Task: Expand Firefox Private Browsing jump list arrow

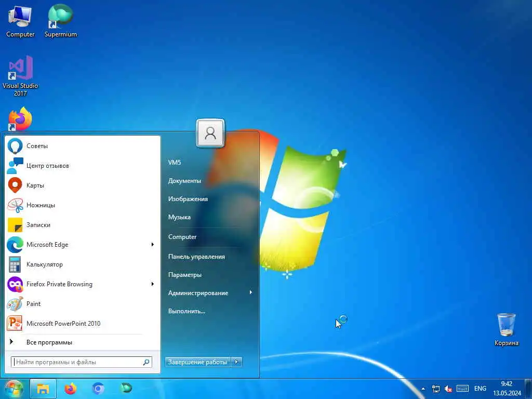Action: click(153, 284)
